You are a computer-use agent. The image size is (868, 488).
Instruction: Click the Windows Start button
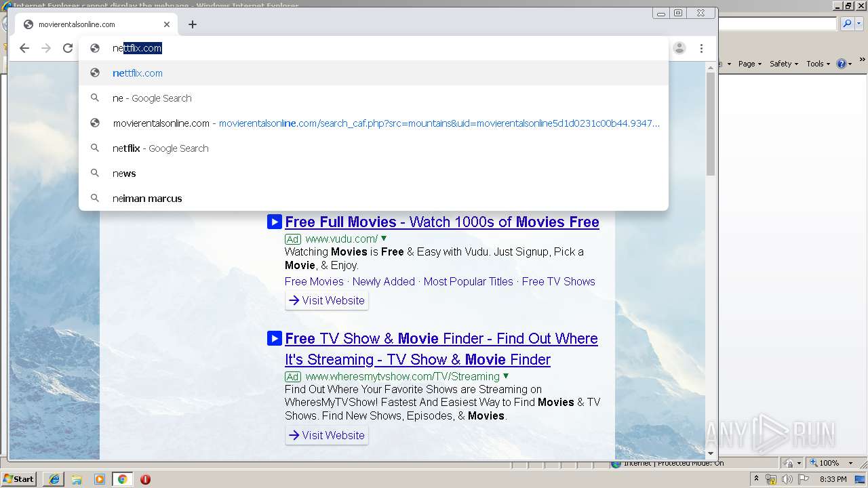pos(19,479)
